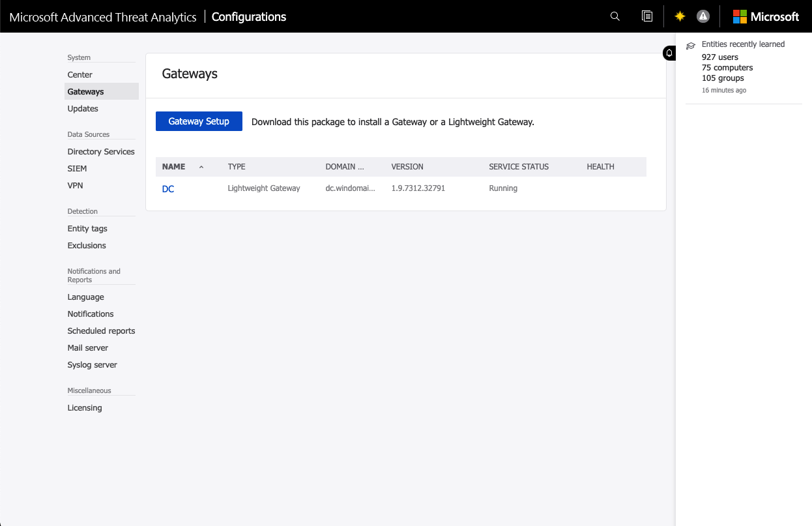Click the SERVICE STATUS column header
812x526 pixels.
click(x=519, y=167)
